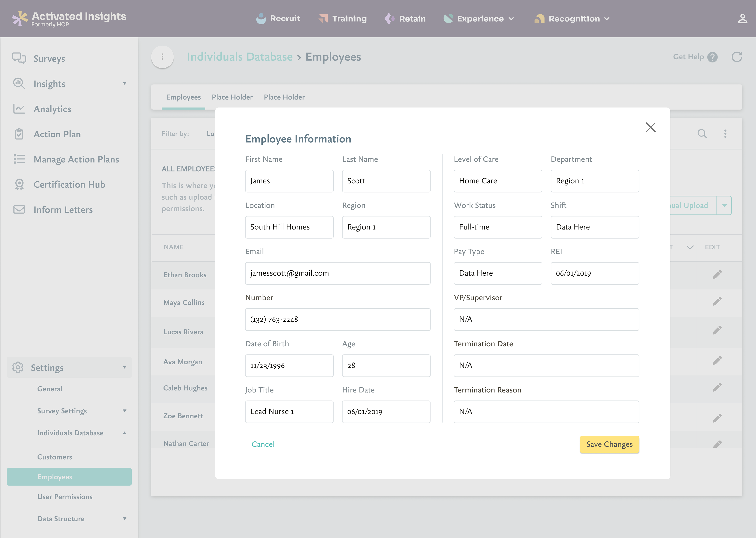Click the search magnifier icon in table header
Viewport: 756px width, 538px height.
coord(702,134)
